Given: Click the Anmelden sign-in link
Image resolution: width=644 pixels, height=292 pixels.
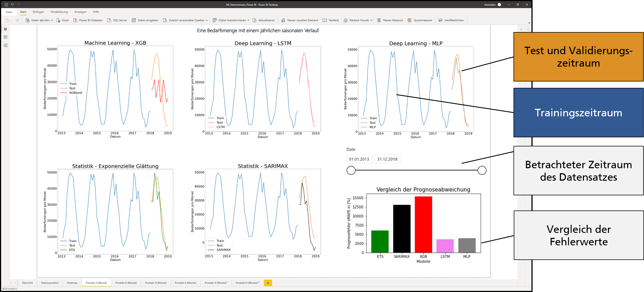Looking at the screenshot, I should pyautogui.click(x=490, y=5).
